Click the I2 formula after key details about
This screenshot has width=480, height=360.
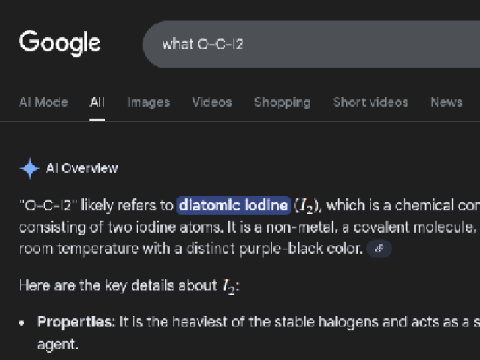229,286
